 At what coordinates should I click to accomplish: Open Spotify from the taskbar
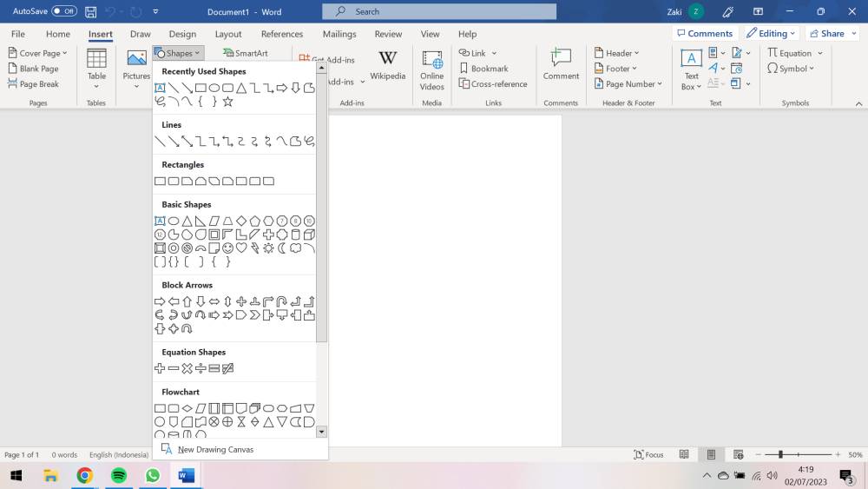click(118, 476)
